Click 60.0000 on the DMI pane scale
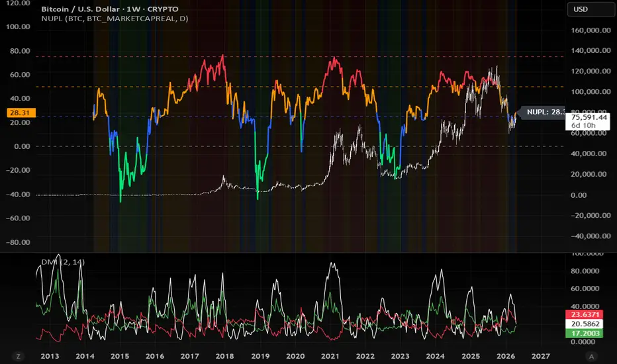This screenshot has height=364, width=617. (x=585, y=289)
